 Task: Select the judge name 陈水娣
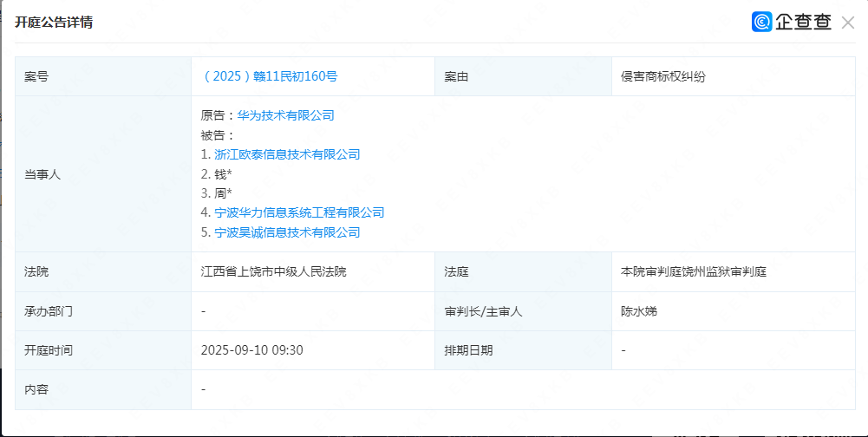pos(639,311)
